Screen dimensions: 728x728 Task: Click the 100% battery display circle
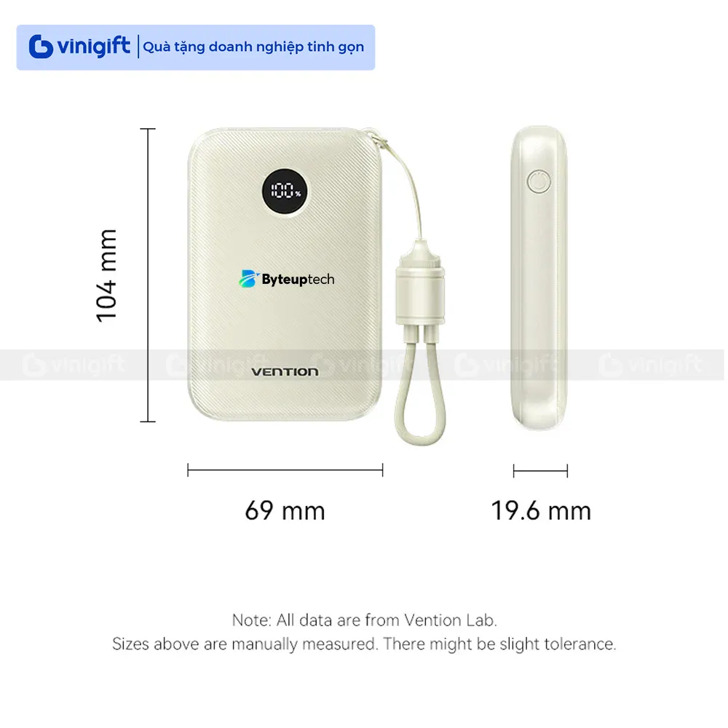click(x=285, y=191)
